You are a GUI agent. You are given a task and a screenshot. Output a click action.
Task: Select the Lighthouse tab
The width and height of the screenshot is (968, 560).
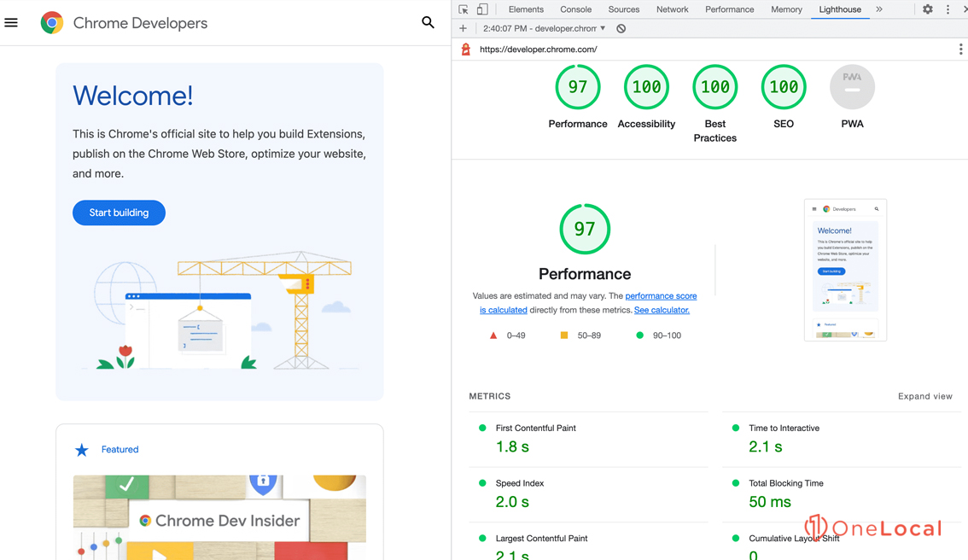tap(840, 9)
